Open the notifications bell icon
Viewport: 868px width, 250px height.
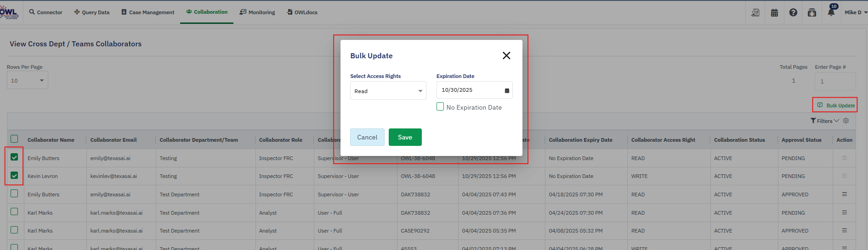(x=831, y=12)
